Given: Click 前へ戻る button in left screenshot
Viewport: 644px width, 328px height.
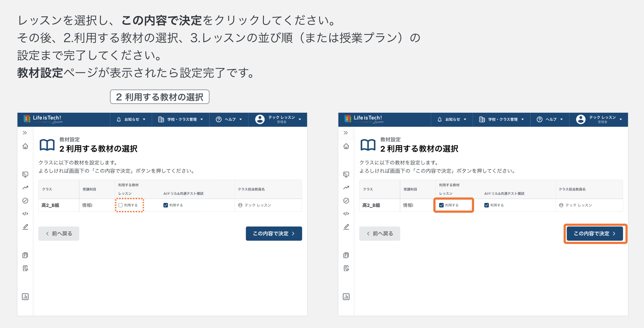Looking at the screenshot, I should [x=59, y=233].
